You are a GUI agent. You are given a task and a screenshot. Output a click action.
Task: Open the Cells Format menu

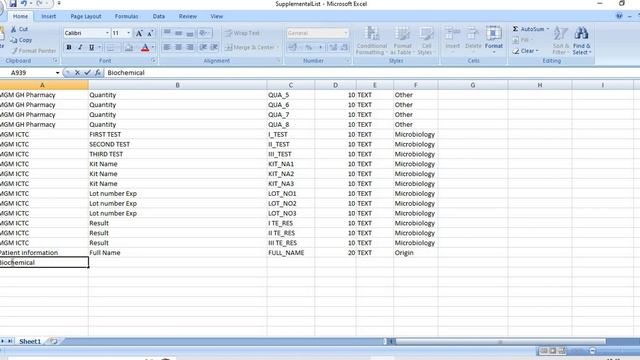point(494,40)
